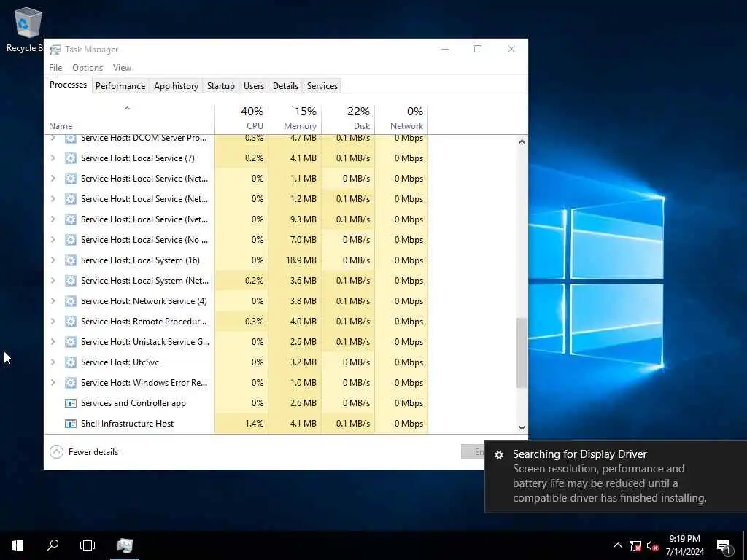Open the Action Center notifications icon
Image resolution: width=747 pixels, height=560 pixels.
tap(724, 545)
